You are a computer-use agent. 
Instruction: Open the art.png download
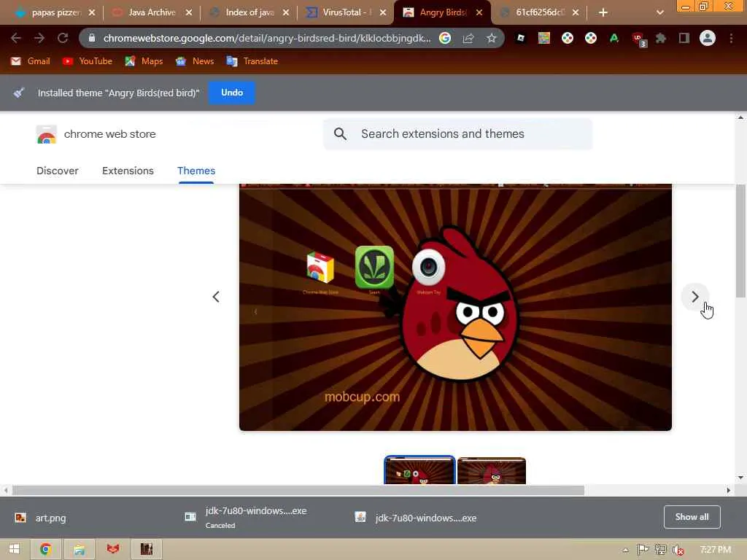point(41,518)
